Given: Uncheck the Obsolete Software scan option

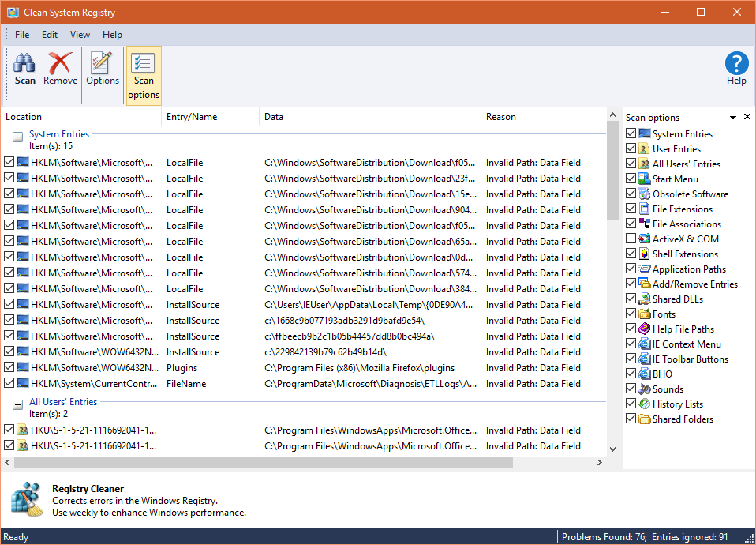Looking at the screenshot, I should pos(631,194).
